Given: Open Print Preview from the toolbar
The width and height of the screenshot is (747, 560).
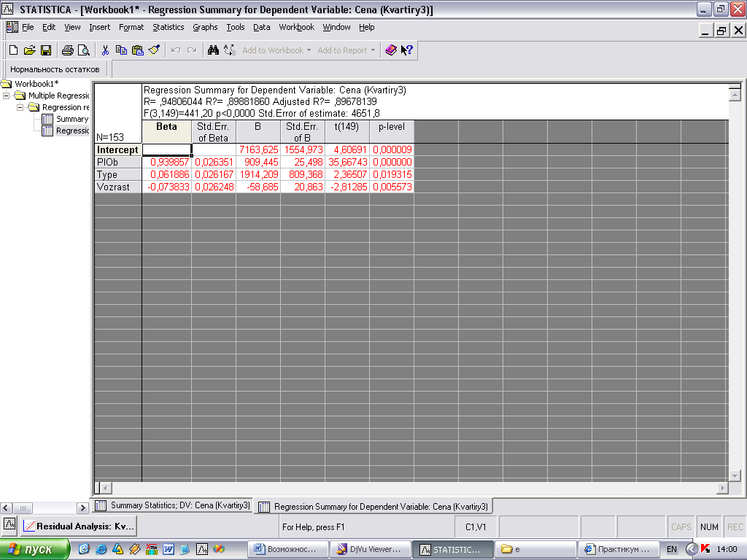Looking at the screenshot, I should (x=83, y=50).
